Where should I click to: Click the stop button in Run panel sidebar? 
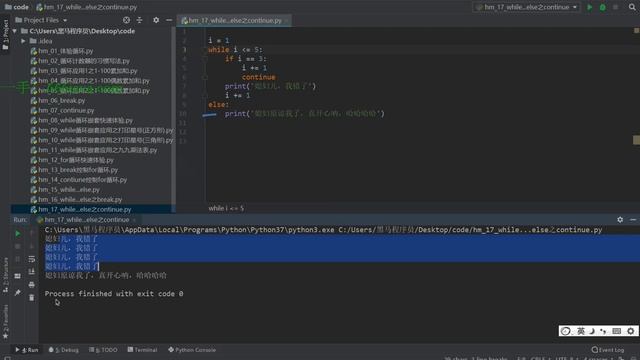tap(18, 247)
